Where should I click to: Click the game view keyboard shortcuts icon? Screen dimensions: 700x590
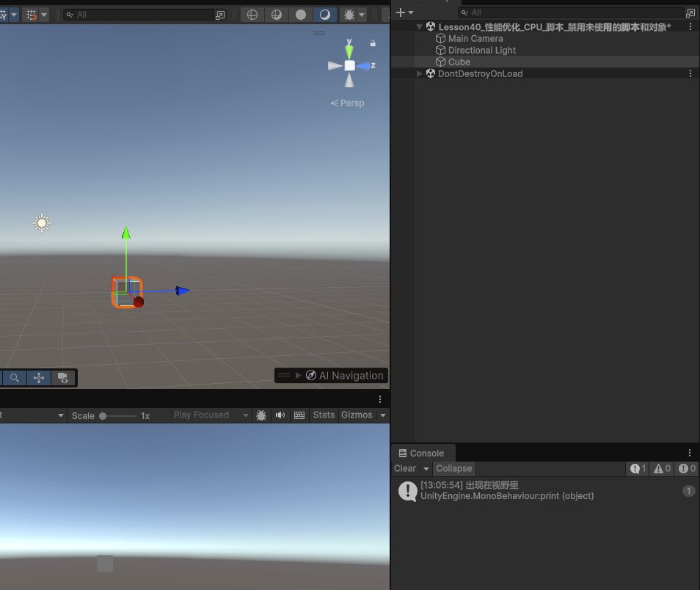click(x=299, y=415)
